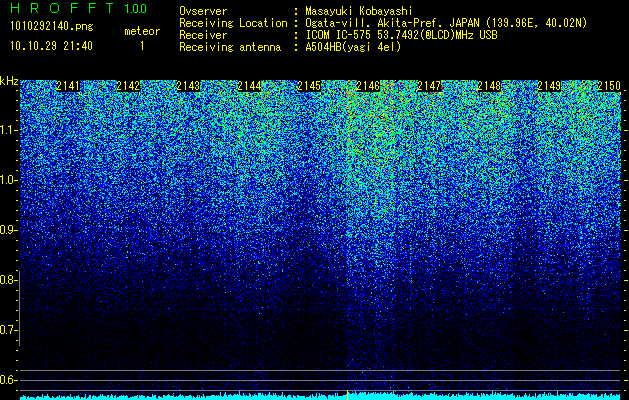Click the date stamp 10.10.29 21:40
Screen dimensions: 629x400
(x=51, y=46)
